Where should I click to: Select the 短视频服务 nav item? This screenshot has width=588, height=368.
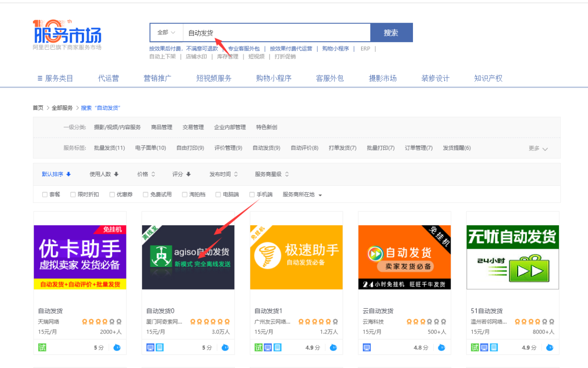(x=214, y=78)
